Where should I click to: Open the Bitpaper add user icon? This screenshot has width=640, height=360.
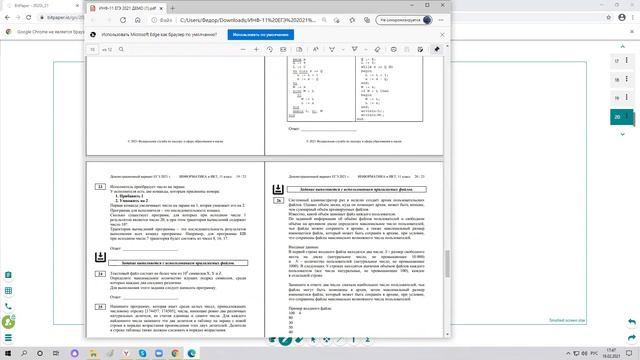pos(8,322)
